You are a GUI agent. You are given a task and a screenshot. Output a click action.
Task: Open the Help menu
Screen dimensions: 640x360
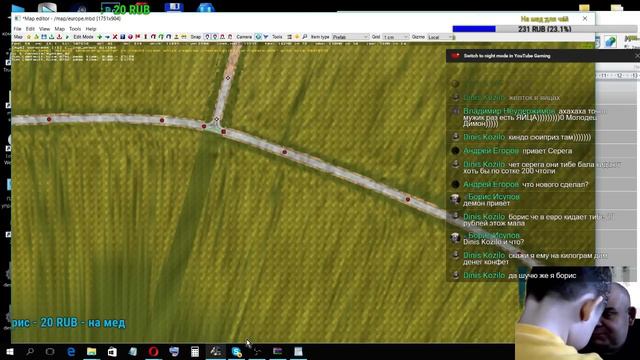point(91,29)
